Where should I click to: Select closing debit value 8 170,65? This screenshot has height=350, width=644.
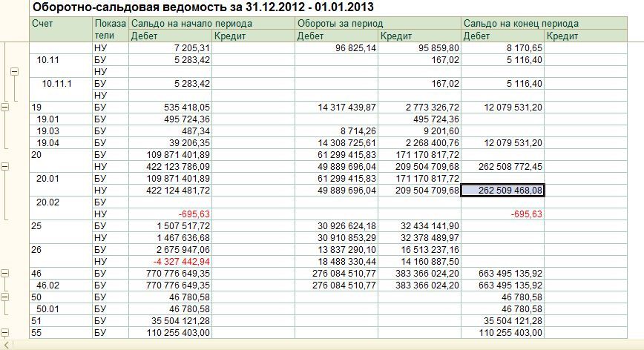coord(524,48)
